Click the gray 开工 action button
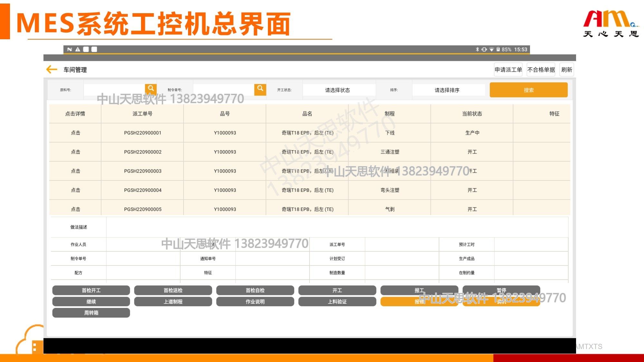The height and width of the screenshot is (362, 644). 337,290
